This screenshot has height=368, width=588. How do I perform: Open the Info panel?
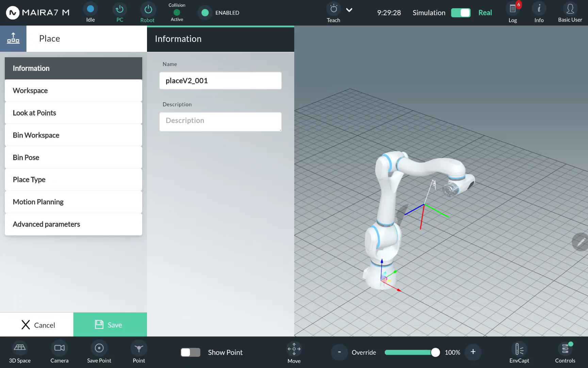[x=539, y=13]
